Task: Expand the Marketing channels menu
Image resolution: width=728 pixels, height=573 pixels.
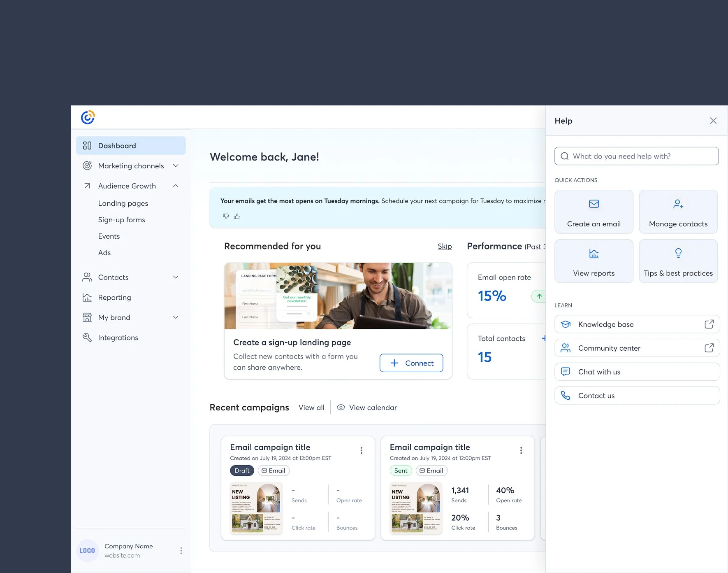Action: point(176,166)
